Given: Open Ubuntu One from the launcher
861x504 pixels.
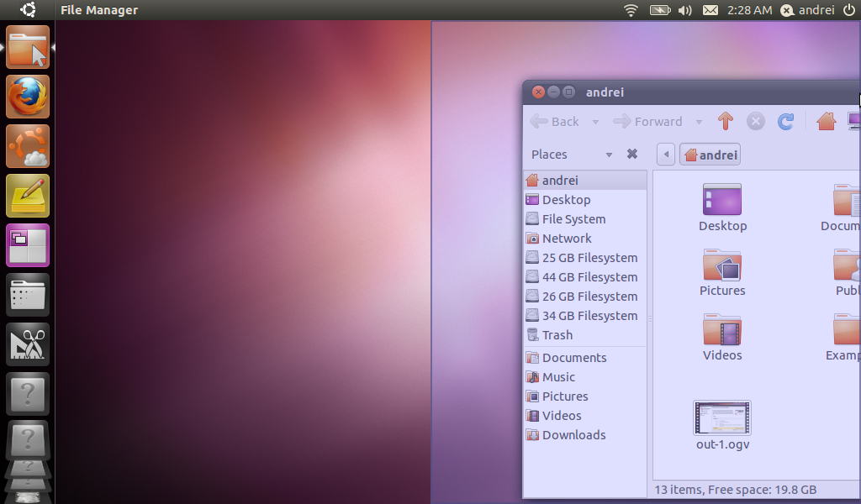Looking at the screenshot, I should pos(28,146).
